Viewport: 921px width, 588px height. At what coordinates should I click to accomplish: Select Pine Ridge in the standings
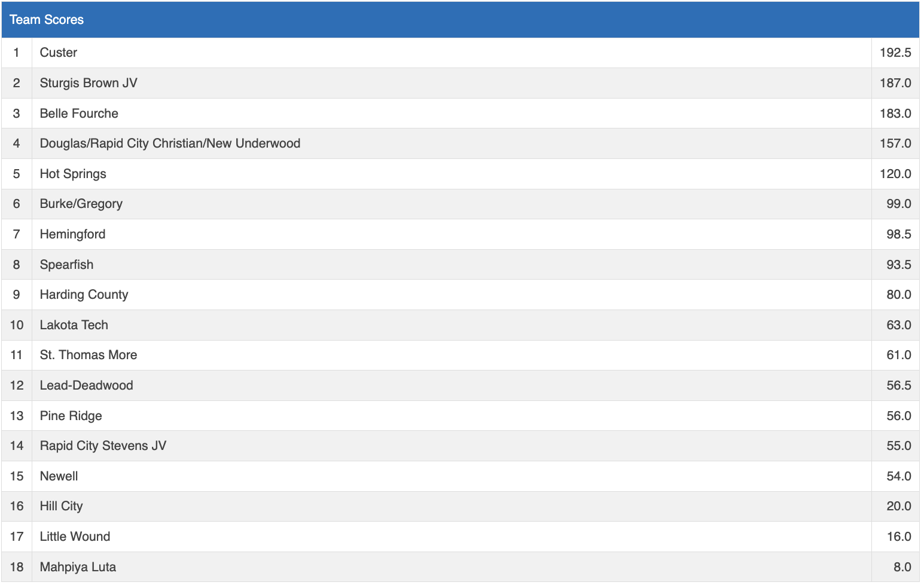[71, 416]
